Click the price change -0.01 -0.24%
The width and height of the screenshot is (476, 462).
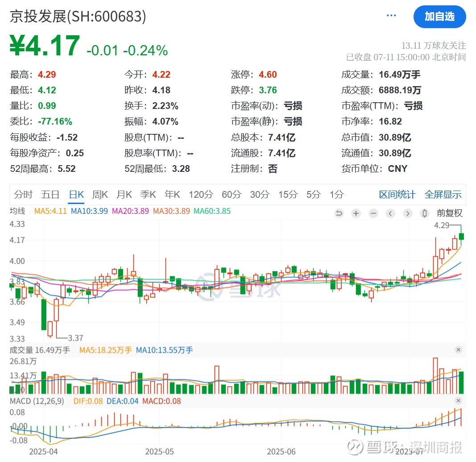click(x=127, y=50)
